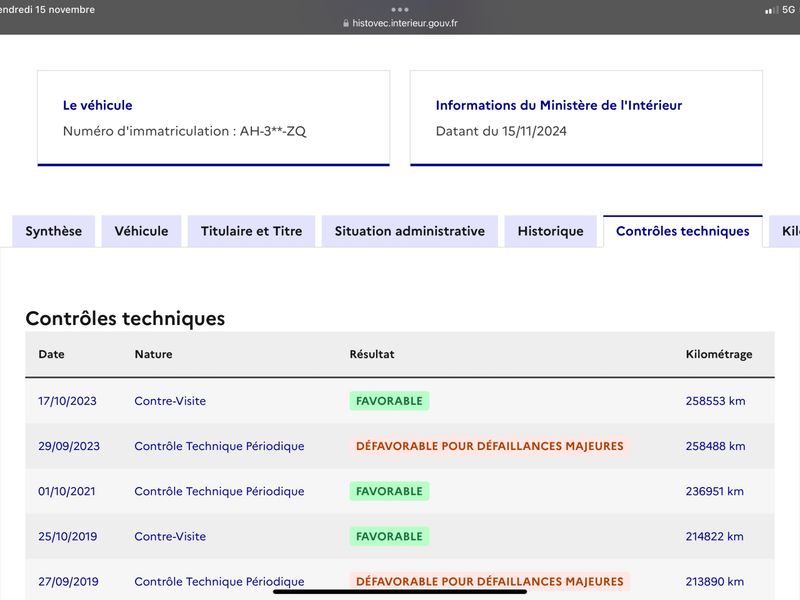Open the Titulaire et Titre tab
Screen dimensions: 800x600
pos(252,231)
